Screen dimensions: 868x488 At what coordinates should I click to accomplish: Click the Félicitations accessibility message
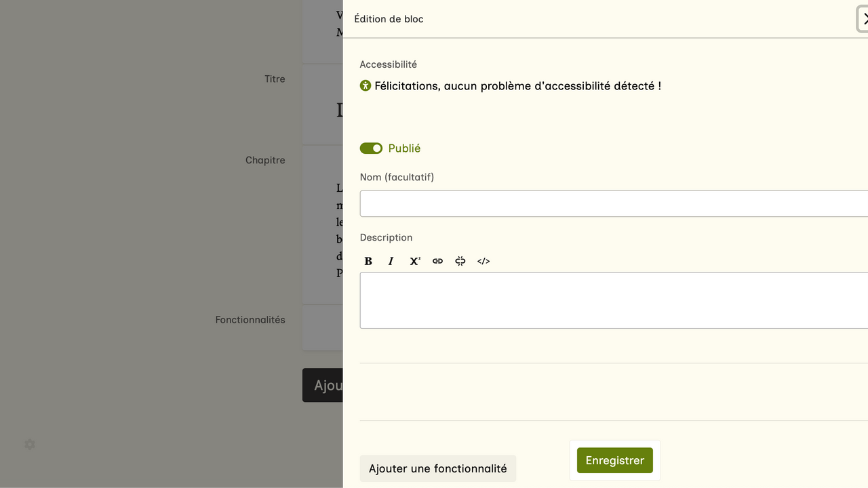pyautogui.click(x=517, y=86)
